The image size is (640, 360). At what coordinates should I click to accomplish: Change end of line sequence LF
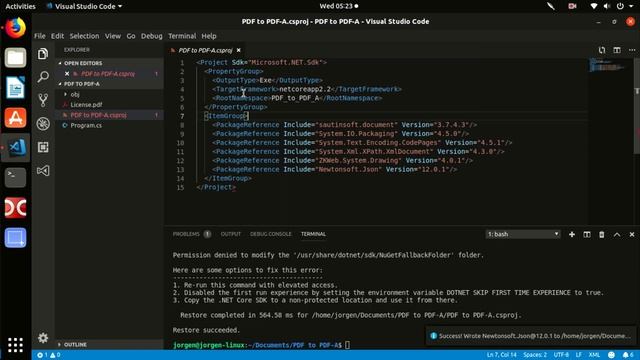click(578, 355)
